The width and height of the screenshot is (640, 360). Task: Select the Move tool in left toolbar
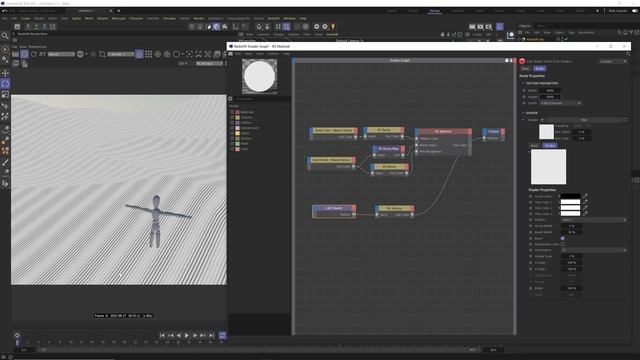click(x=5, y=73)
